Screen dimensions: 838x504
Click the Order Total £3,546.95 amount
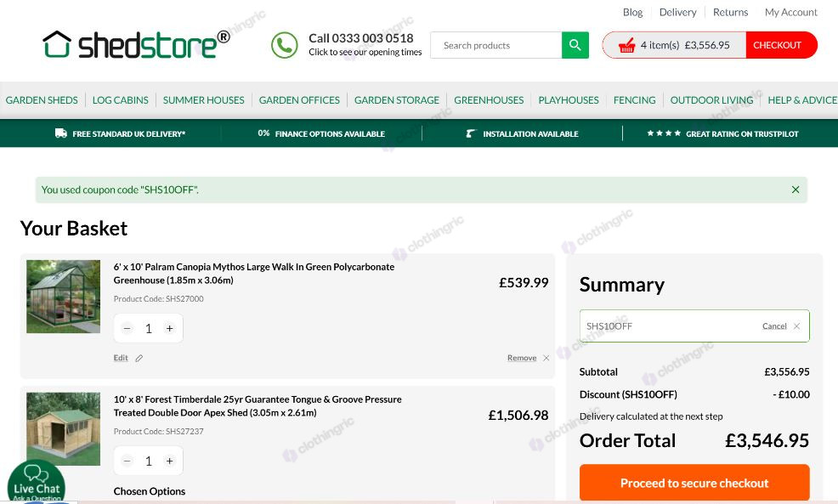[767, 440]
